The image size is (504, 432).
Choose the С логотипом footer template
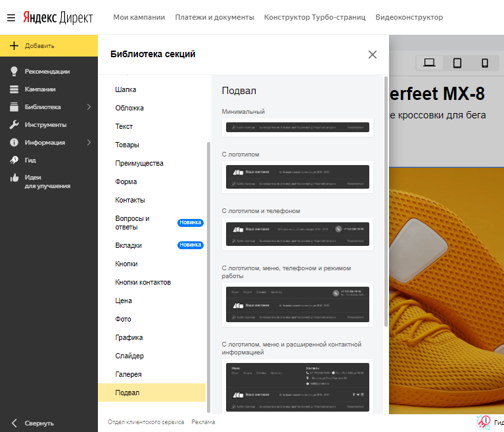click(297, 177)
